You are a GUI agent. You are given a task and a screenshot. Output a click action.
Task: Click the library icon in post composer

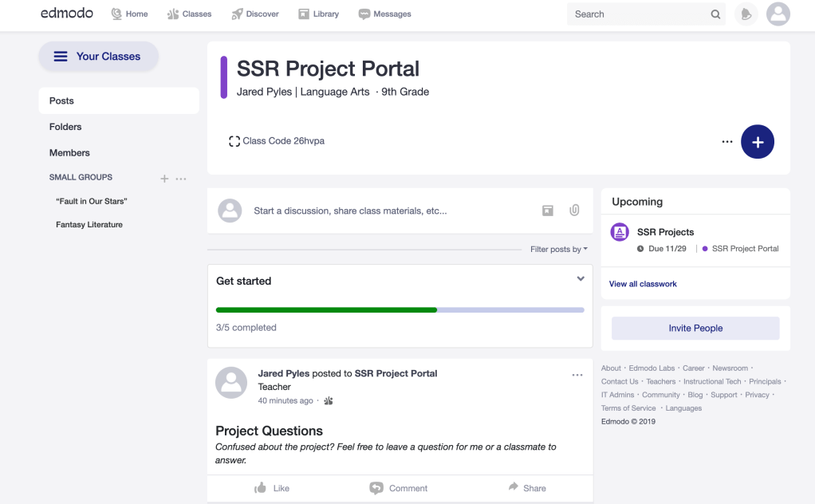pyautogui.click(x=548, y=211)
